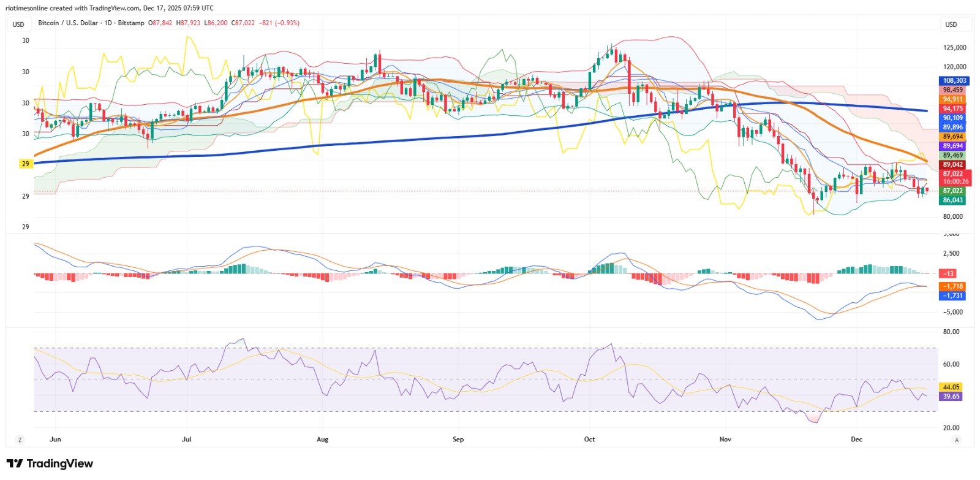The width and height of the screenshot is (980, 480).
Task: Click the 1D interval in chart legend
Action: [x=108, y=23]
